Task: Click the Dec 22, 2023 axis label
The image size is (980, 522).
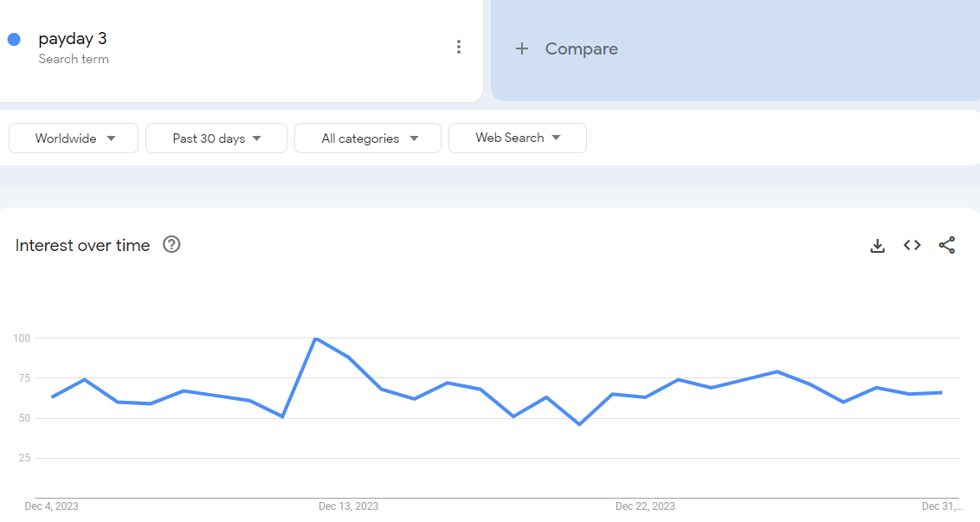Action: point(645,506)
